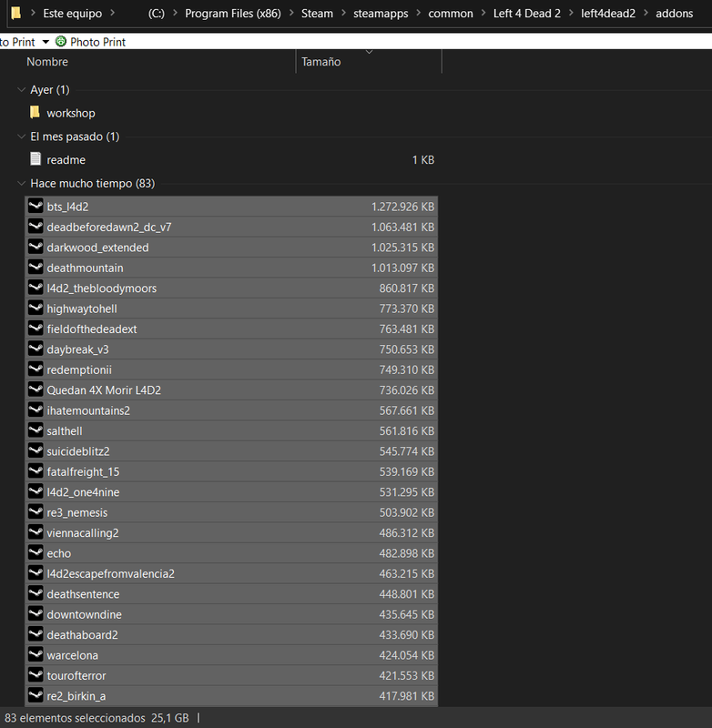The image size is (712, 728).
Task: Expand chevron after Left 4 Dead 2 breadcrumb
Action: coord(571,13)
